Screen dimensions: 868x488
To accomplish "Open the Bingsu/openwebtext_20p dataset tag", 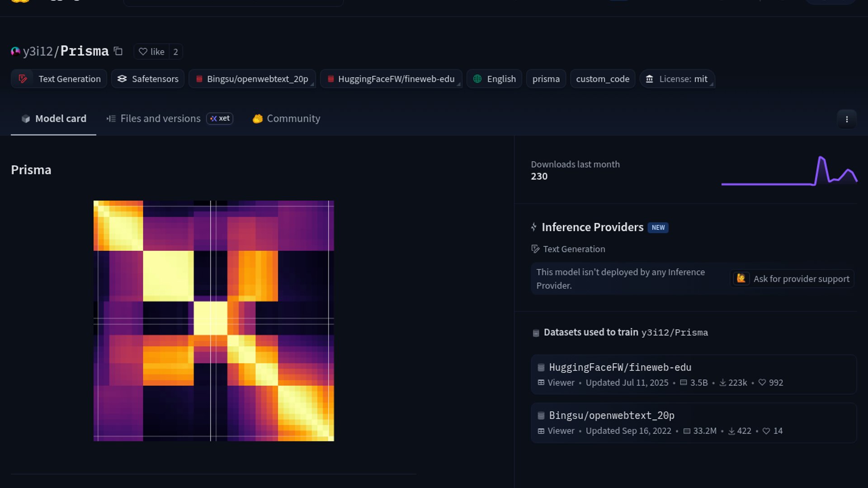I will [x=252, y=79].
